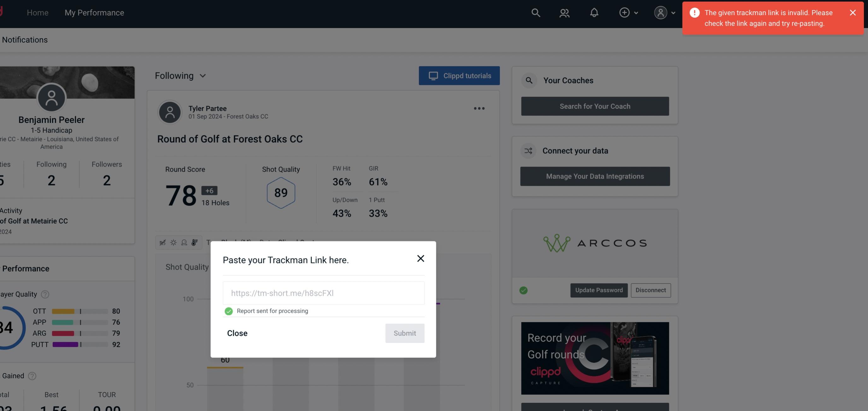
Task: Select Home menu tab
Action: coord(38,12)
